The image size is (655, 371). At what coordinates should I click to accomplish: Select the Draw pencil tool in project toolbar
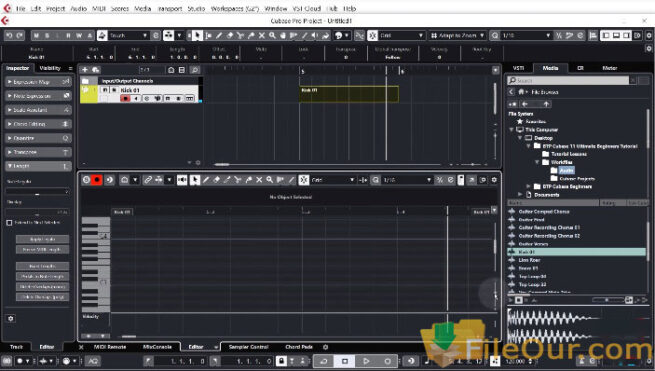(219, 36)
